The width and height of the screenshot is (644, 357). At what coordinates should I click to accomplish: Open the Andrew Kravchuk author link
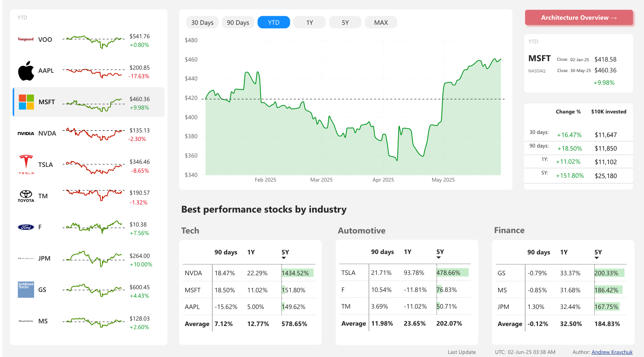[x=612, y=352]
